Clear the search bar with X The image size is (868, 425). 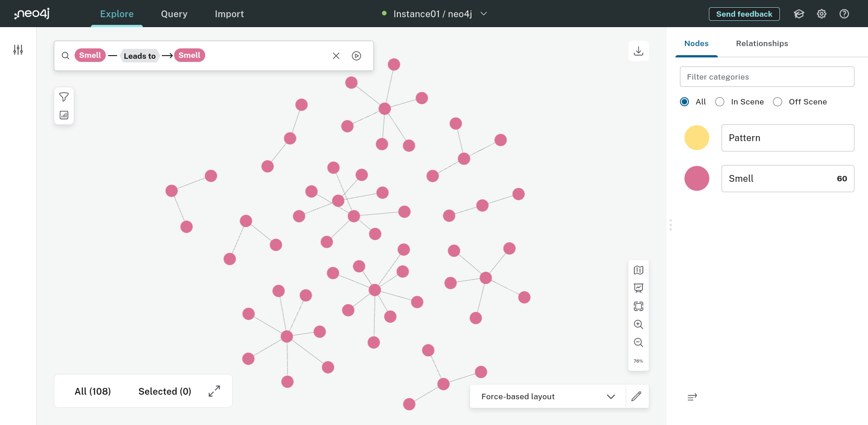click(336, 56)
